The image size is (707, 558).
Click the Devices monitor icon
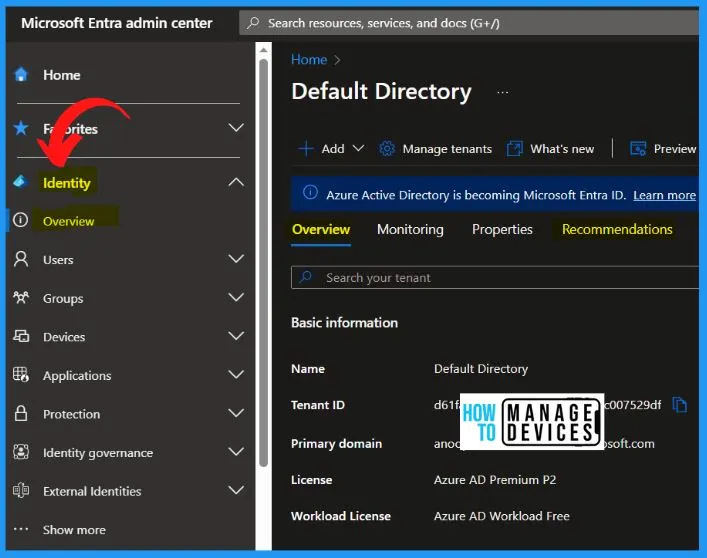point(21,336)
